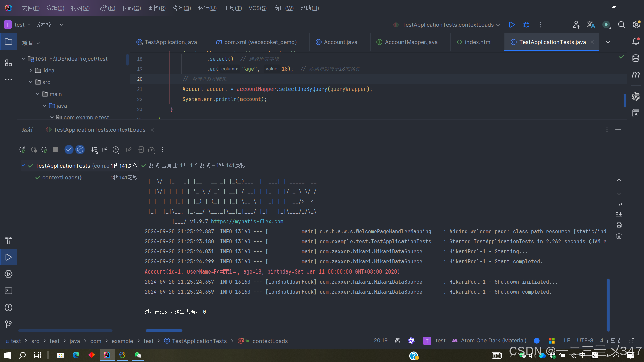The width and height of the screenshot is (644, 362).
Task: Open the run configuration dropdown TestApplicationTests.contextLoads
Action: tap(448, 25)
